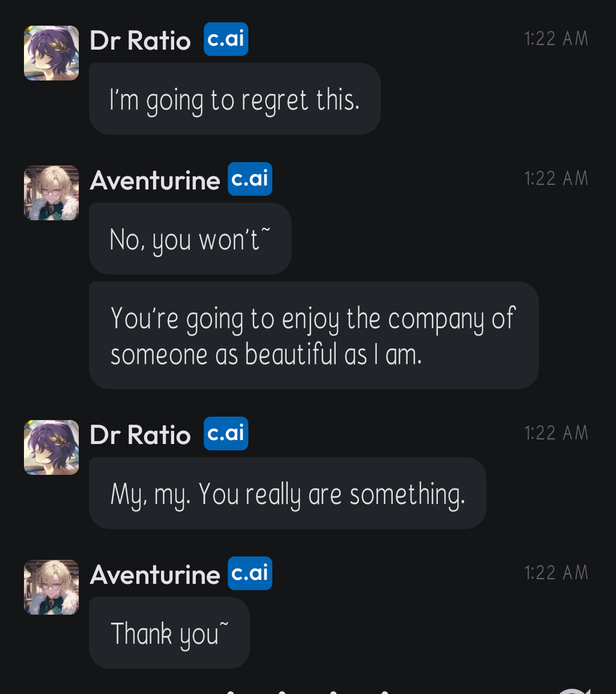Select the "I'm going to regret this." message
Viewport: 616px width, 694px height.
pyautogui.click(x=235, y=99)
